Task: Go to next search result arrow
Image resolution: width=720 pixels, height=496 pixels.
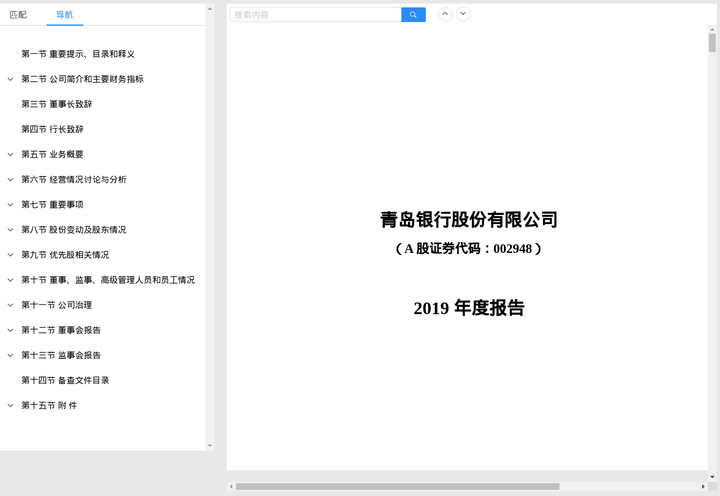Action: click(463, 14)
